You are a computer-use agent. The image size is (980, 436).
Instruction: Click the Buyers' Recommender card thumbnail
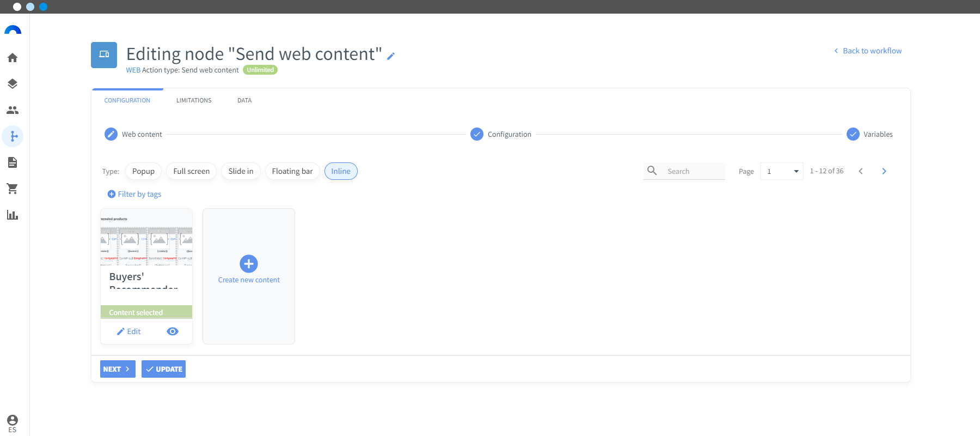(x=146, y=237)
